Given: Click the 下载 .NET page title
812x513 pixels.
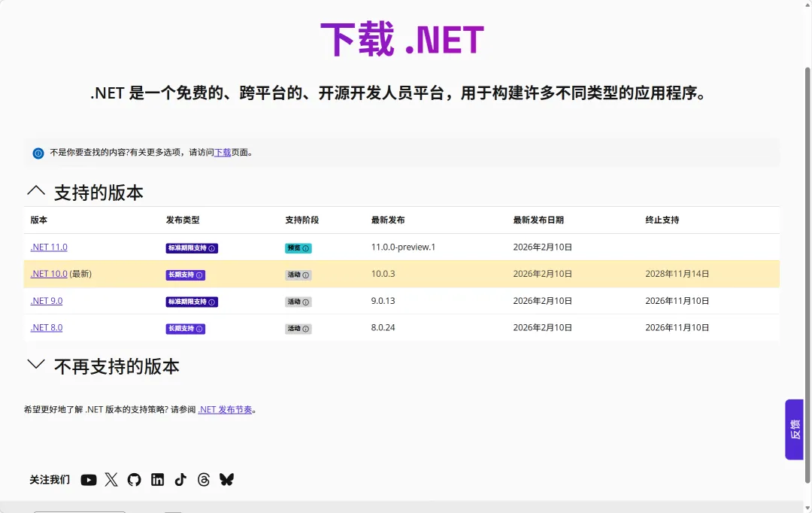Looking at the screenshot, I should click(402, 39).
